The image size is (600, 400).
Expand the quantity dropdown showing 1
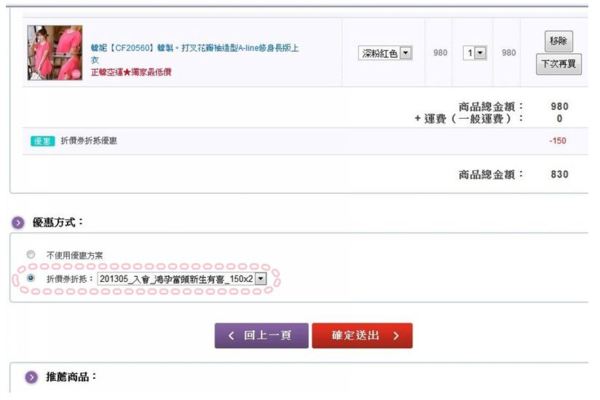[474, 53]
